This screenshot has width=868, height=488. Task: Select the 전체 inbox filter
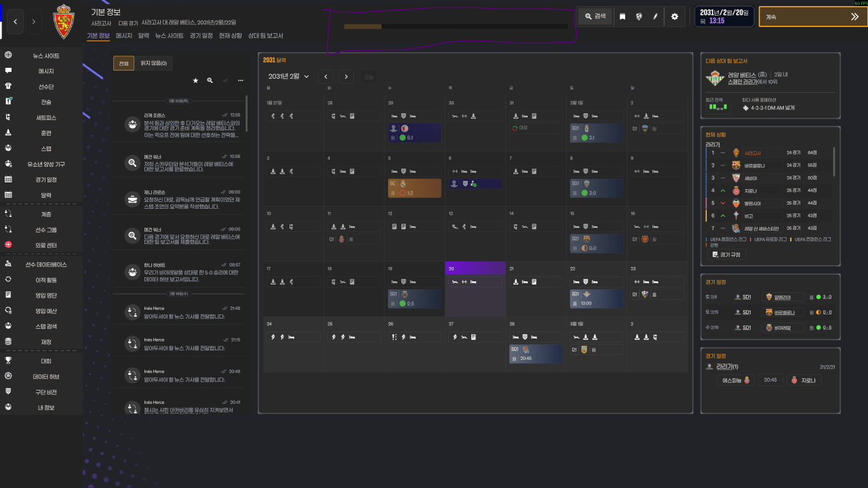click(123, 63)
